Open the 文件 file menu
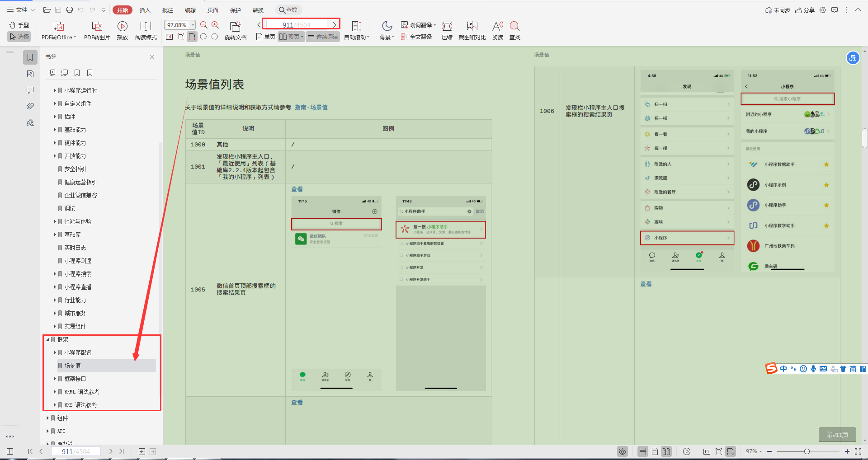The height and width of the screenshot is (460, 868). point(21,9)
